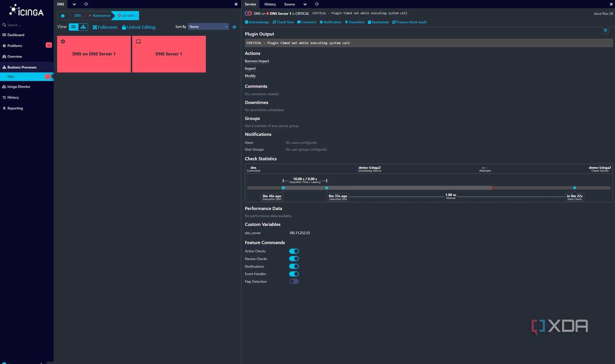Schedule a Downtime
This screenshot has height=364, width=615.
[x=354, y=22]
